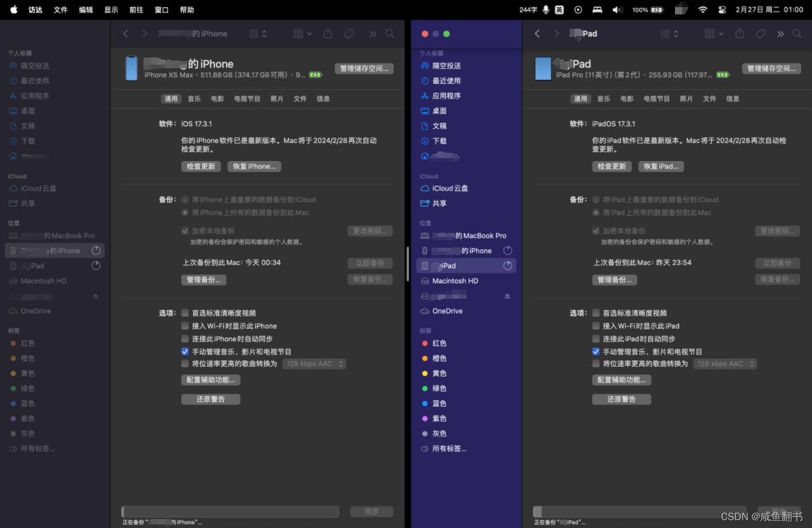Open Apple menu
The image size is (812, 528).
(x=14, y=10)
